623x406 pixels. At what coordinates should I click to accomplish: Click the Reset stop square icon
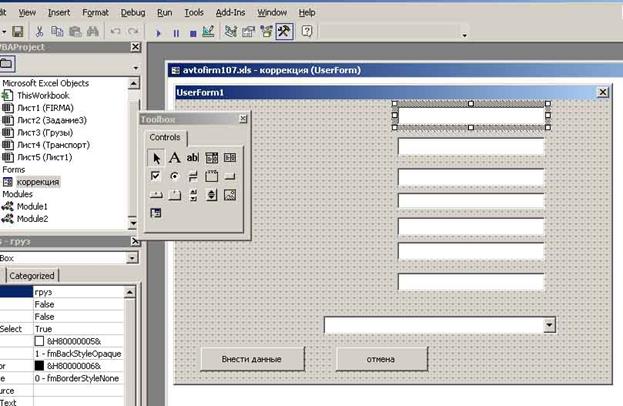[x=193, y=33]
